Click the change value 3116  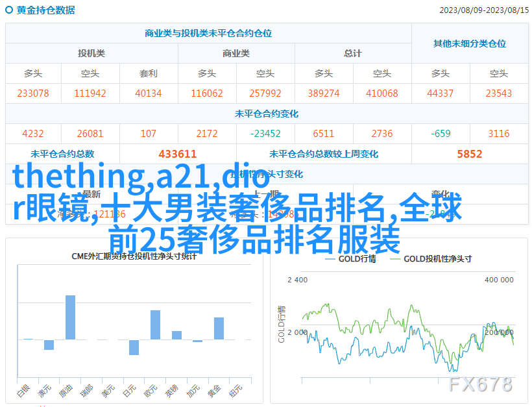[x=498, y=134]
